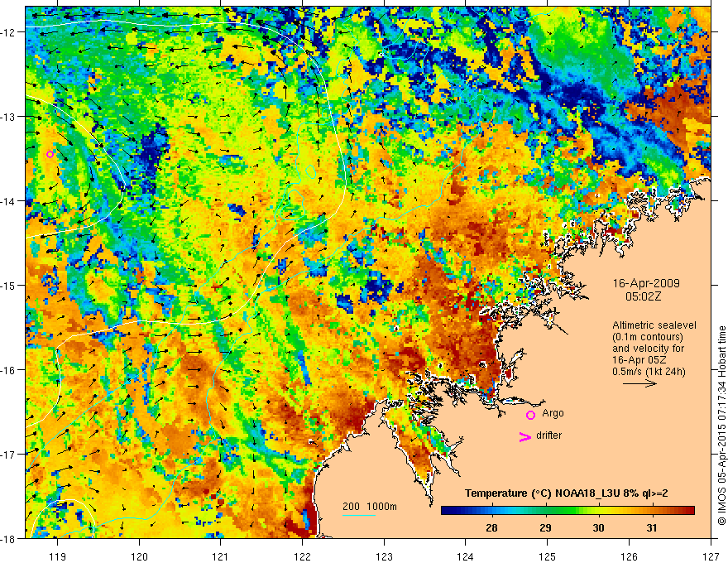
Task: Click the longitude axis label 127
Action: [x=711, y=556]
